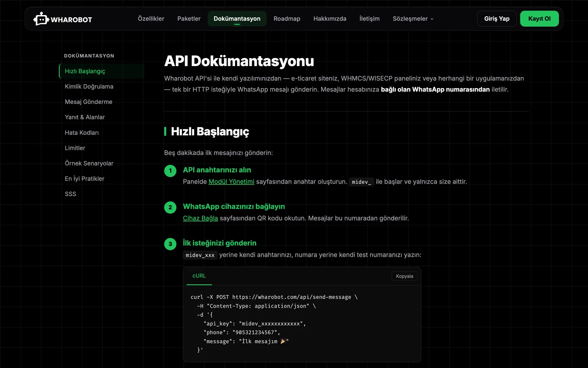Click the DOKÜMANTASYON sidebar header
Viewport: 588px width, 368px height.
pos(89,56)
